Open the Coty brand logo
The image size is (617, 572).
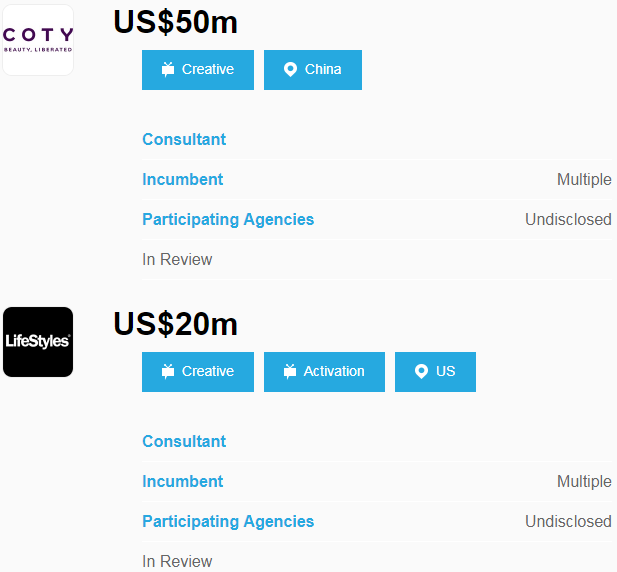pos(38,40)
